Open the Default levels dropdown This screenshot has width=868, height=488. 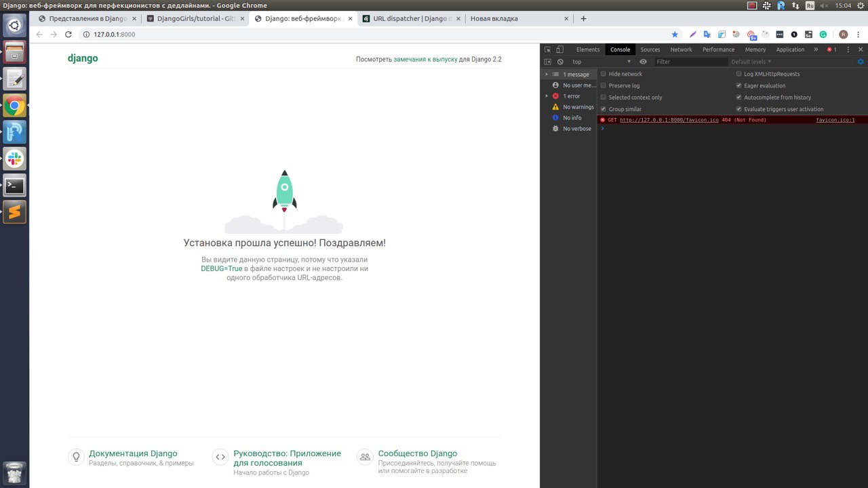pyautogui.click(x=751, y=62)
